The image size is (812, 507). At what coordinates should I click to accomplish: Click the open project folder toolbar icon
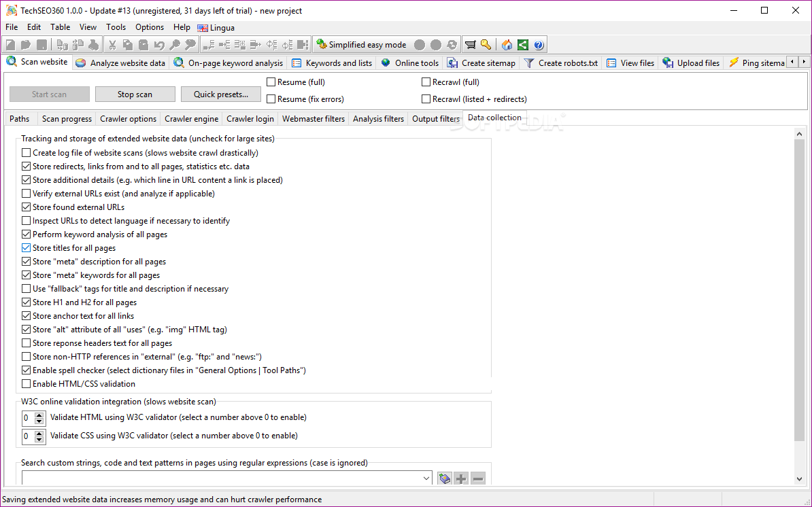click(26, 45)
